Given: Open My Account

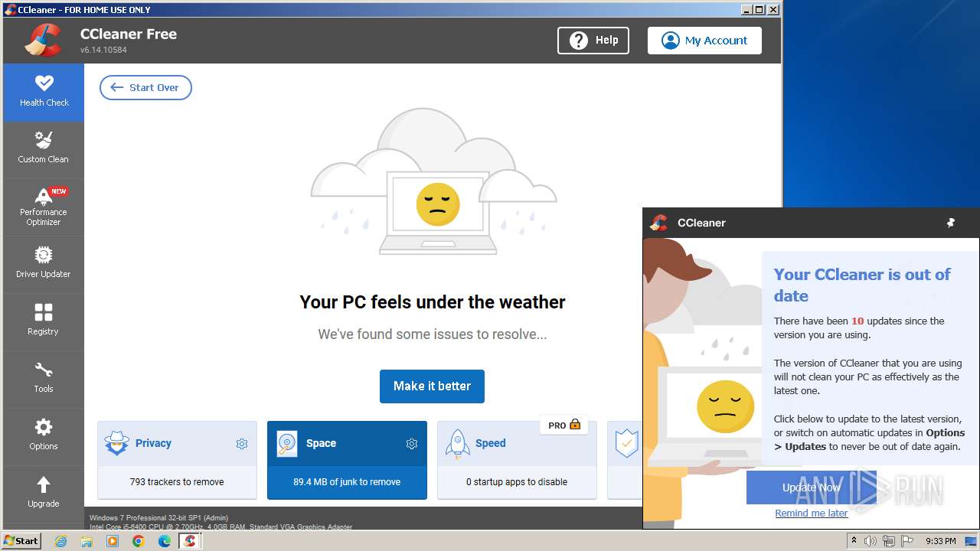Looking at the screenshot, I should 704,41.
